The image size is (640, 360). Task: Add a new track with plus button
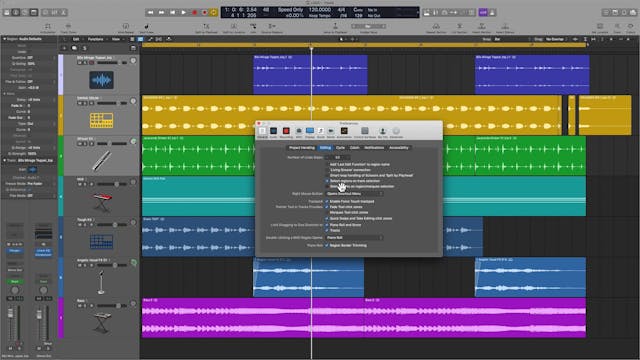[64, 48]
